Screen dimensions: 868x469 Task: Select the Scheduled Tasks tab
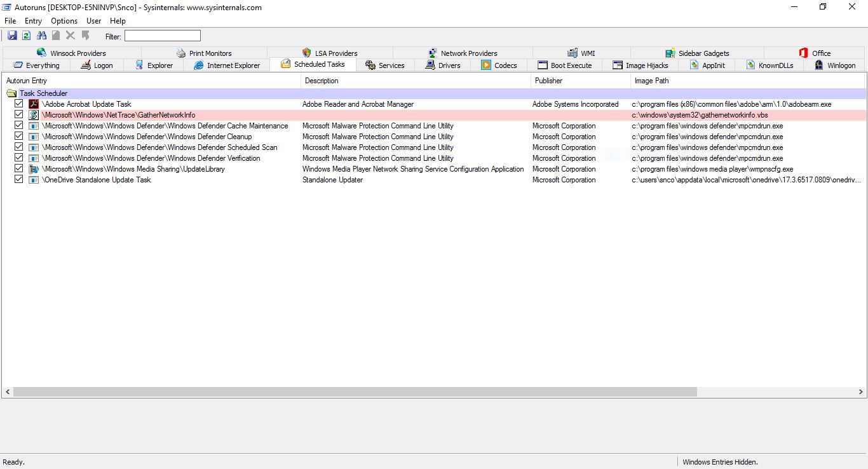pyautogui.click(x=313, y=64)
